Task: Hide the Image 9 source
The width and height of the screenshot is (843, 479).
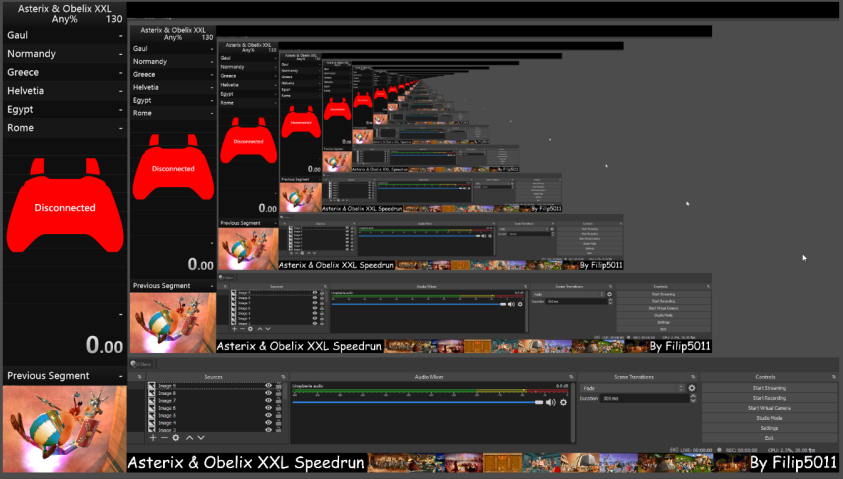Action: coord(268,386)
